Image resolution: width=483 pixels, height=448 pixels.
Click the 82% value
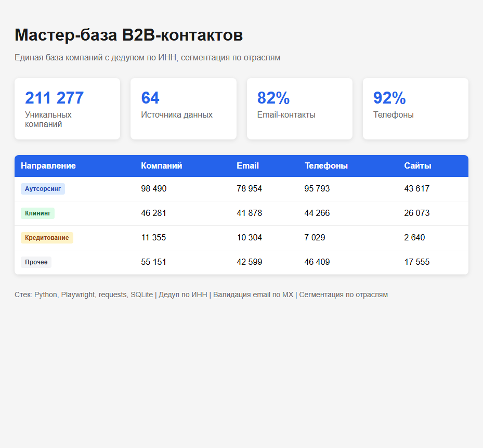coord(273,98)
